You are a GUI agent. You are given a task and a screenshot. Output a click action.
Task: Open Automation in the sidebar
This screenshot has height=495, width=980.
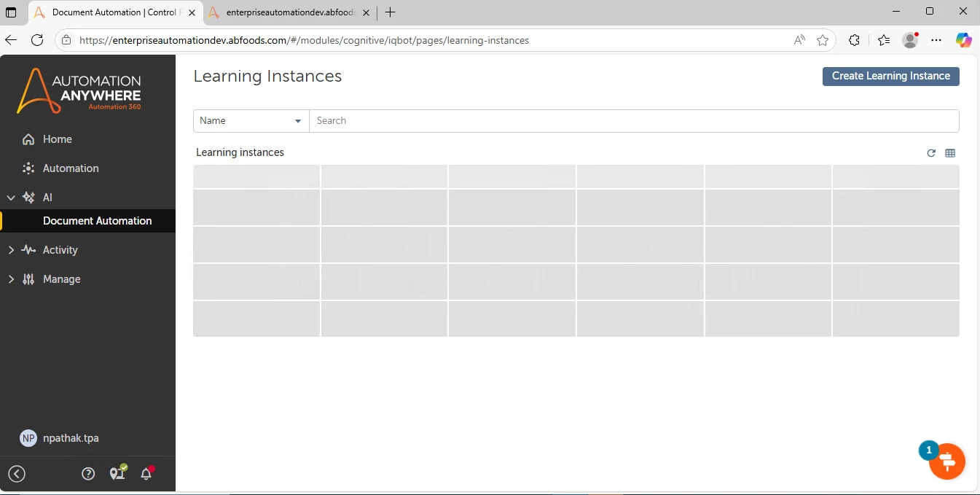(x=71, y=168)
